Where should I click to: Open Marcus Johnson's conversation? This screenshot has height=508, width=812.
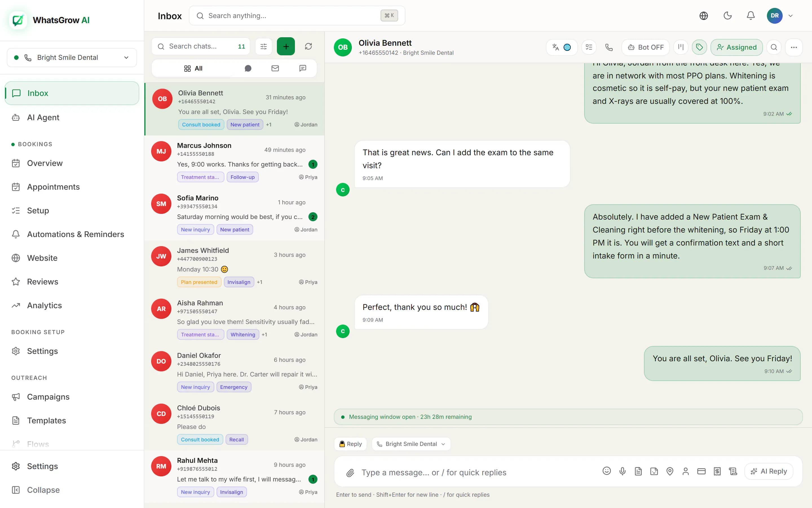coord(235,162)
